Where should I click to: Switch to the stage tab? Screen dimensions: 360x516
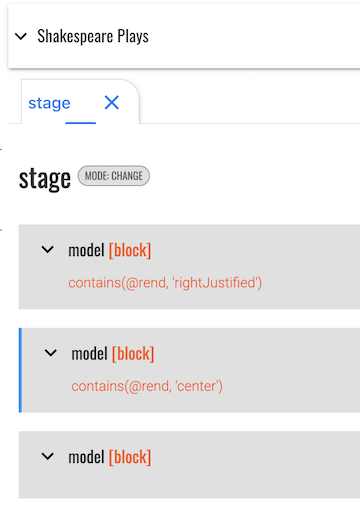coord(49,103)
